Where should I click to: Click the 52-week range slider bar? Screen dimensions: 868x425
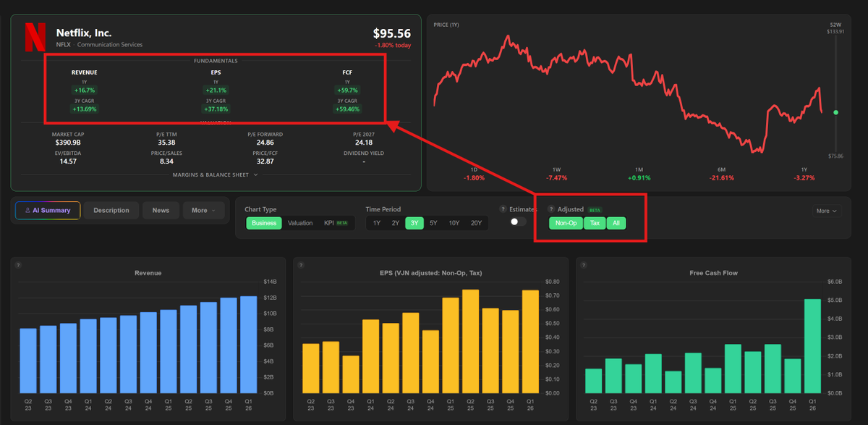[x=835, y=94]
